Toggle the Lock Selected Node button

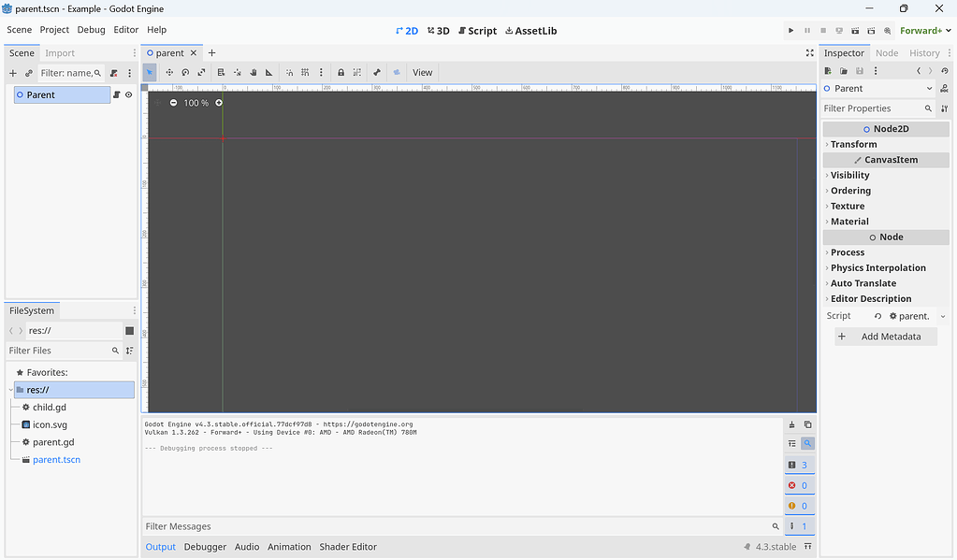point(341,72)
